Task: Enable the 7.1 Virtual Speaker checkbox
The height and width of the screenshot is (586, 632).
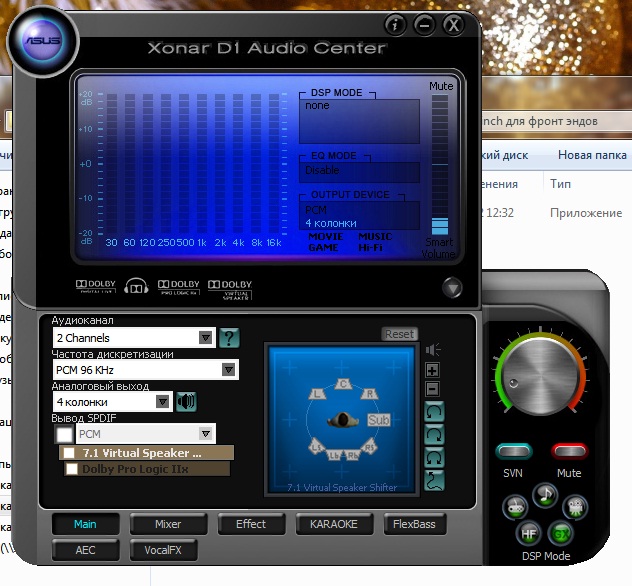Action: pyautogui.click(x=69, y=453)
